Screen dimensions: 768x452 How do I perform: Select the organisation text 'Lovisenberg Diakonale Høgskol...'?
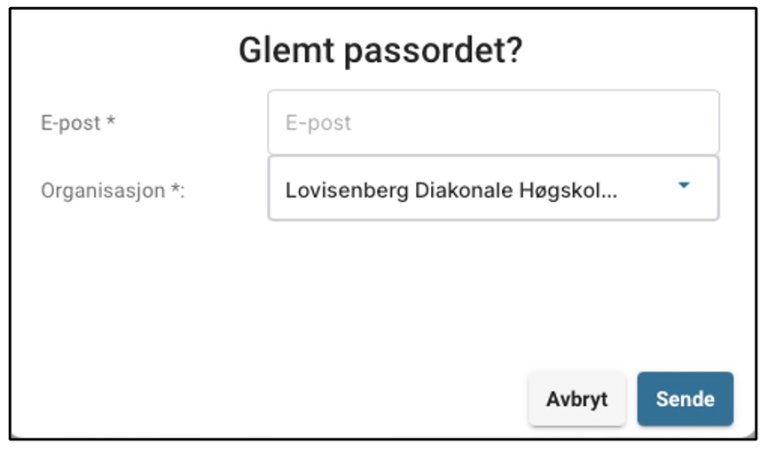(451, 189)
